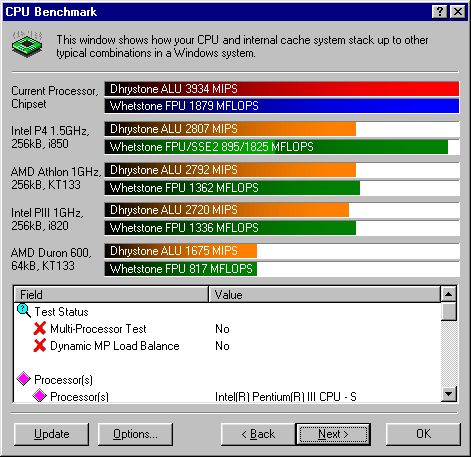
Task: Click the Value column header
Action: click(x=324, y=295)
